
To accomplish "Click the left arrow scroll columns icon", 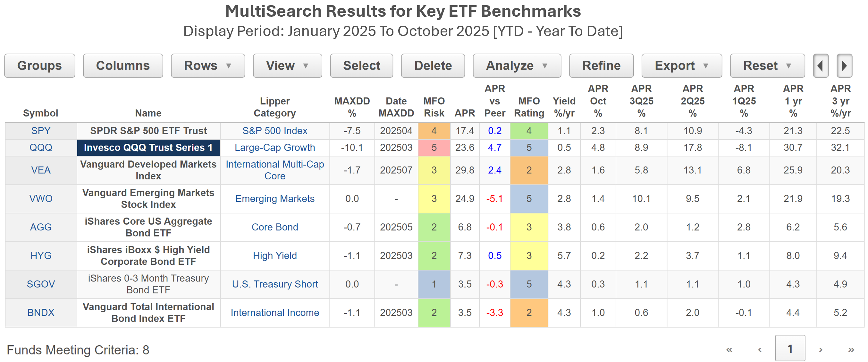I will (x=821, y=66).
